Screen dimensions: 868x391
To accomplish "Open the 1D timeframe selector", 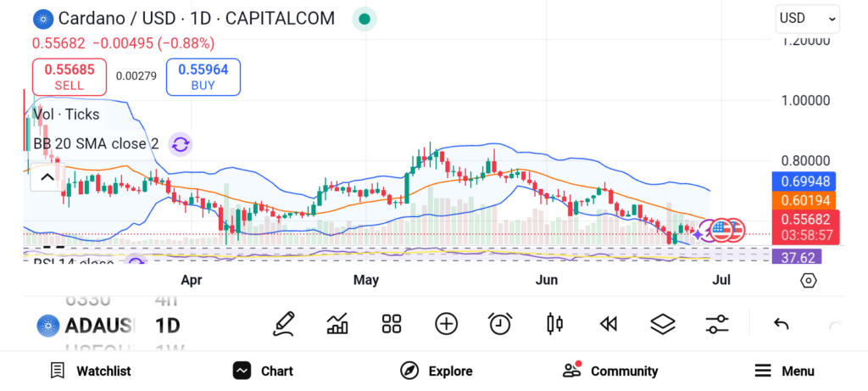I will click(168, 326).
